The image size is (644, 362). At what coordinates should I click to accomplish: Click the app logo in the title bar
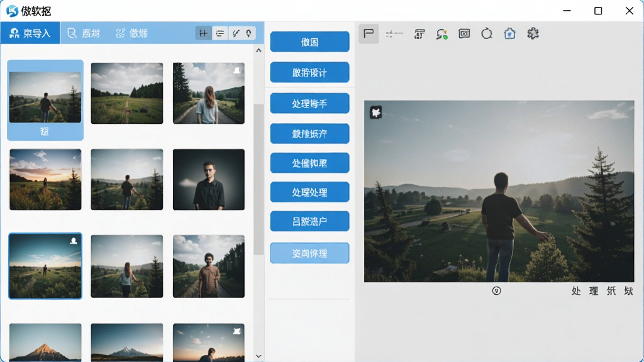pos(12,11)
